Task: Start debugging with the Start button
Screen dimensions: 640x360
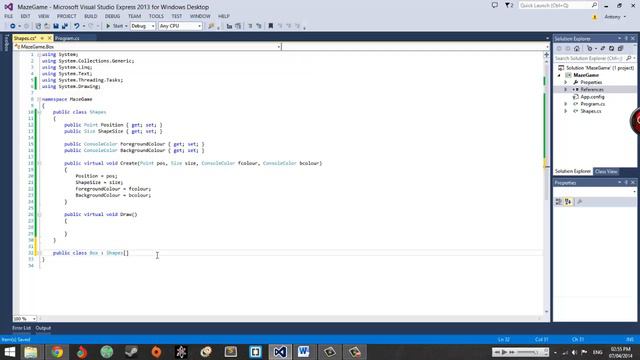Action: 114,26
